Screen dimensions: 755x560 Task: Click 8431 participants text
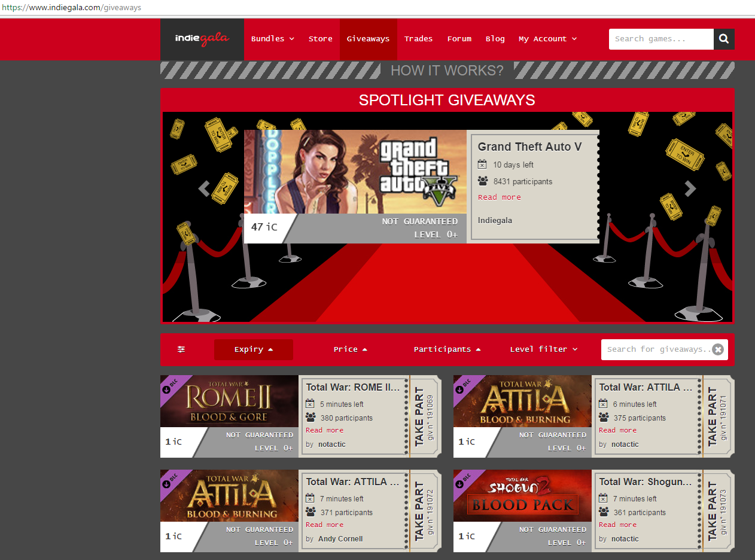523,181
